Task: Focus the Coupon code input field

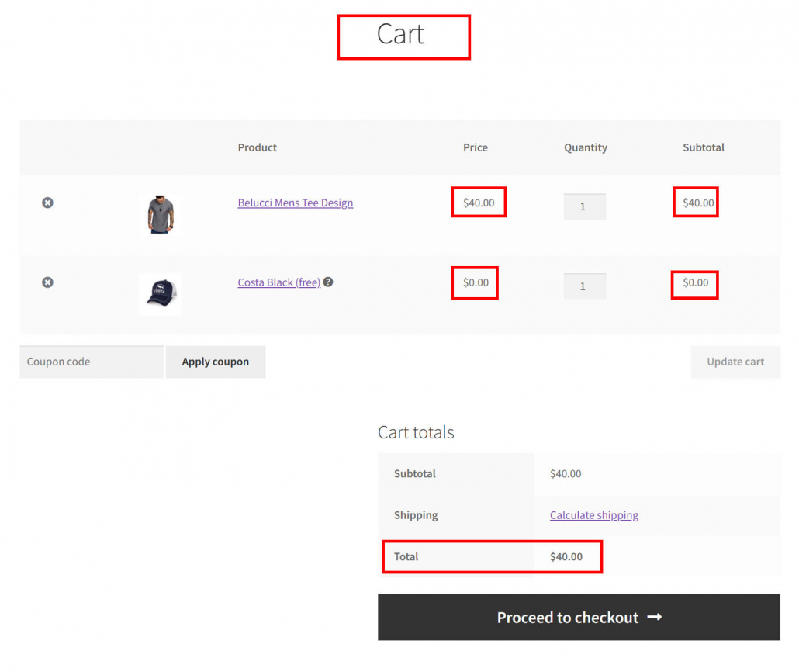Action: (x=92, y=362)
